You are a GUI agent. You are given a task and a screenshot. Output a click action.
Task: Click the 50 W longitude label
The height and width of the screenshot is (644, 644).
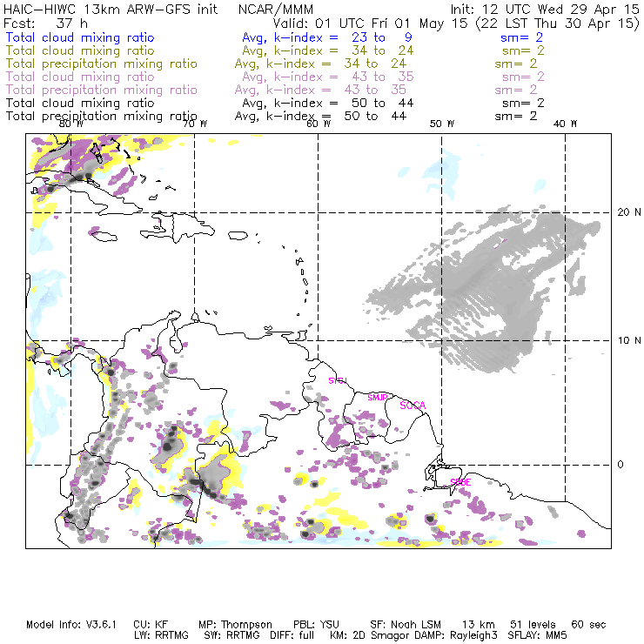coord(442,124)
